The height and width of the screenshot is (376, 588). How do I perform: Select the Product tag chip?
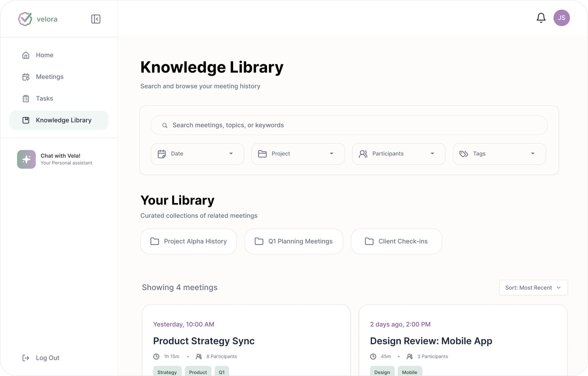coord(198,371)
